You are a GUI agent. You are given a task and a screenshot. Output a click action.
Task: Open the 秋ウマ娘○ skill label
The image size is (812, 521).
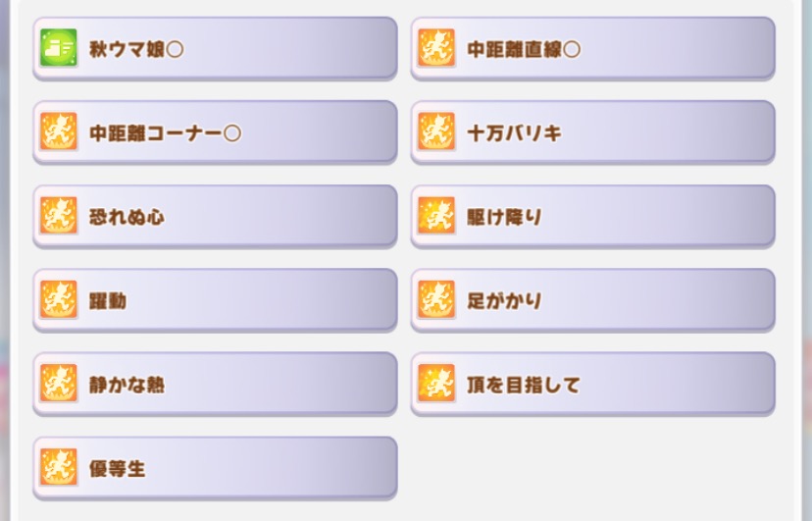point(136,48)
